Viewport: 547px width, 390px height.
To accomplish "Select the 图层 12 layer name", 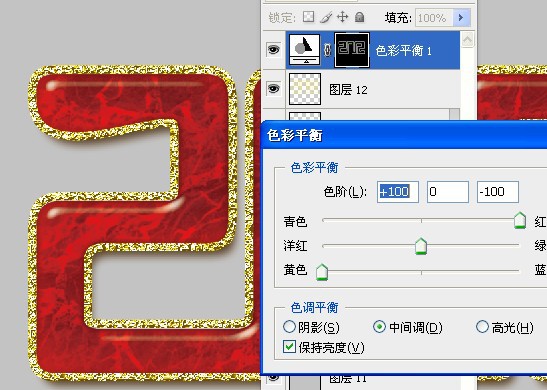I will pos(348,90).
